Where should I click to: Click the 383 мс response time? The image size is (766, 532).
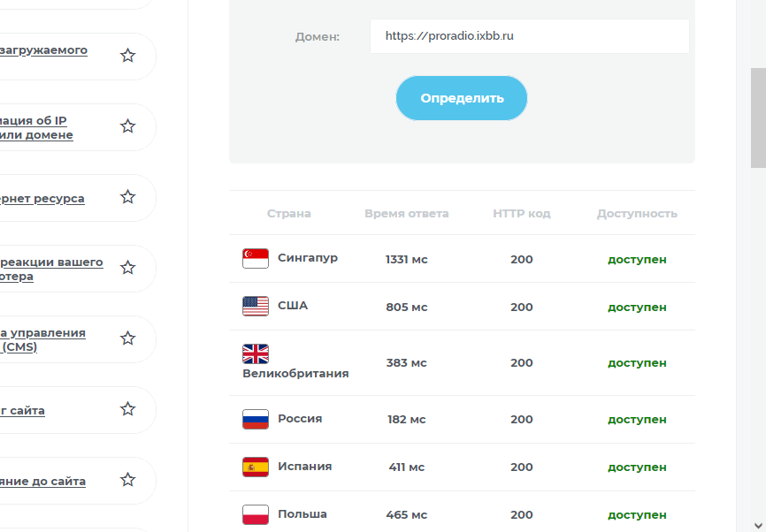tap(407, 363)
